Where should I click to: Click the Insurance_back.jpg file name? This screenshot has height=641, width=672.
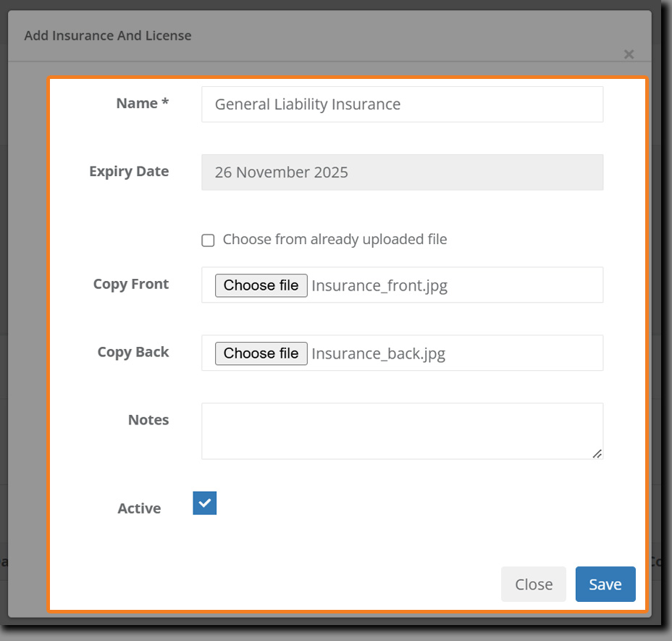click(x=378, y=353)
